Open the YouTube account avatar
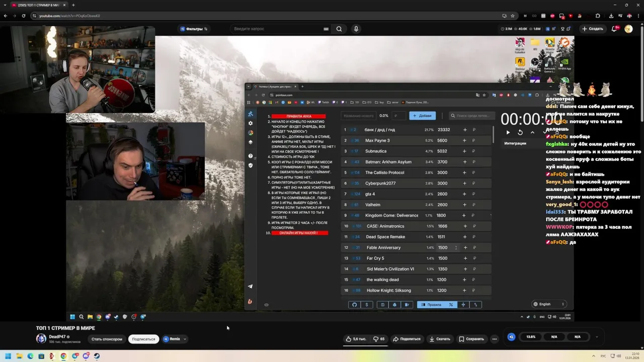644x362 pixels. coord(628,29)
